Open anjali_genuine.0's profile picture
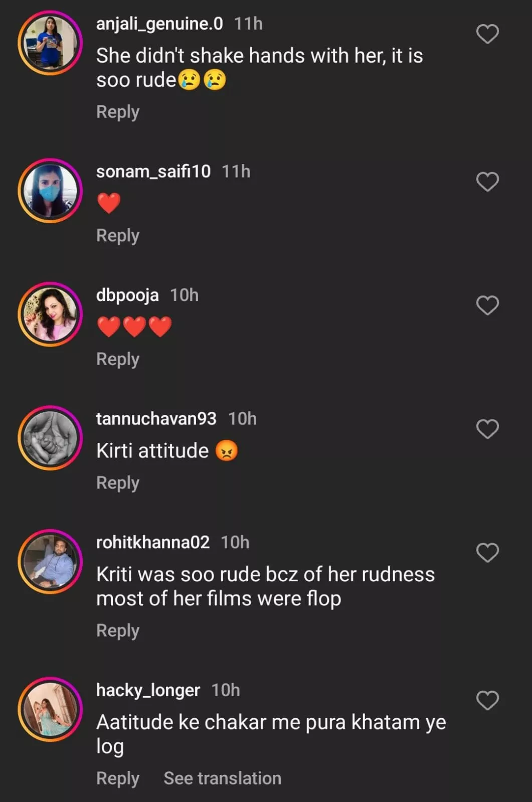This screenshot has height=802, width=532. tap(50, 43)
